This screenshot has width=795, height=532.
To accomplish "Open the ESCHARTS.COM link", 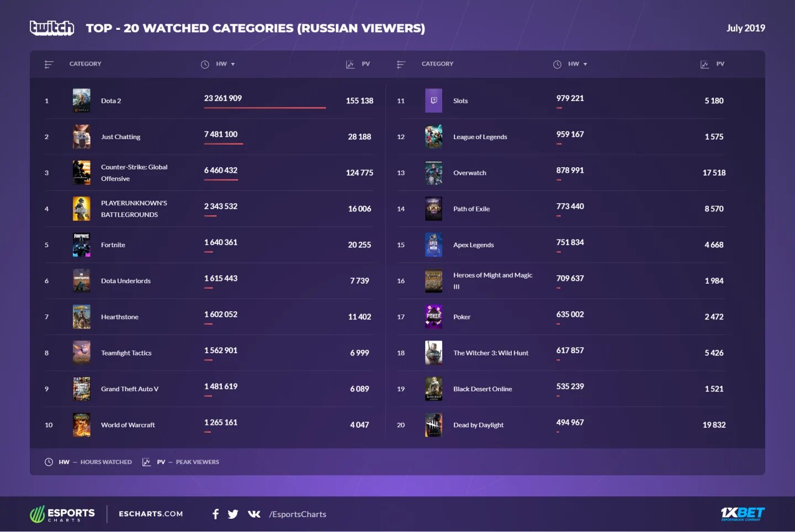I will pyautogui.click(x=151, y=514).
